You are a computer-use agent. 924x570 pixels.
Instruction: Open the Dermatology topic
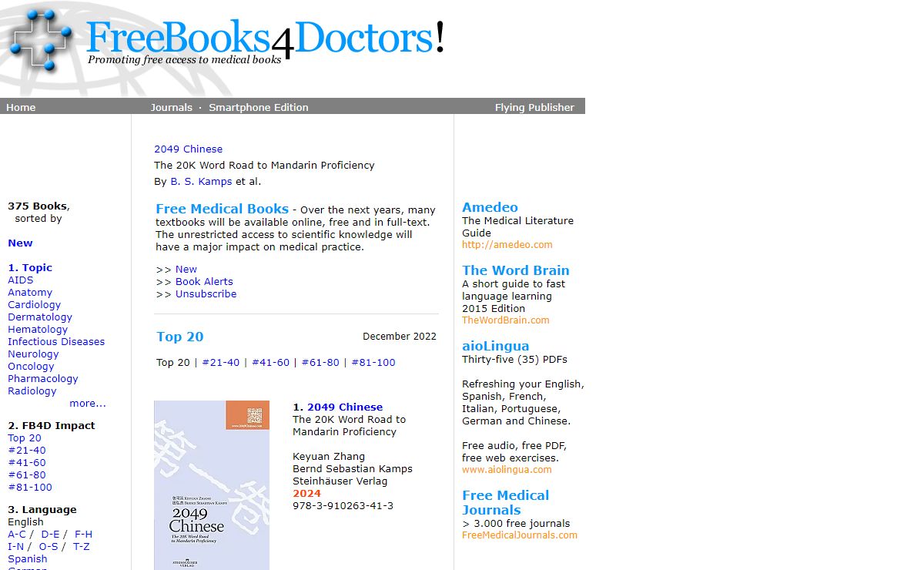pyautogui.click(x=40, y=317)
